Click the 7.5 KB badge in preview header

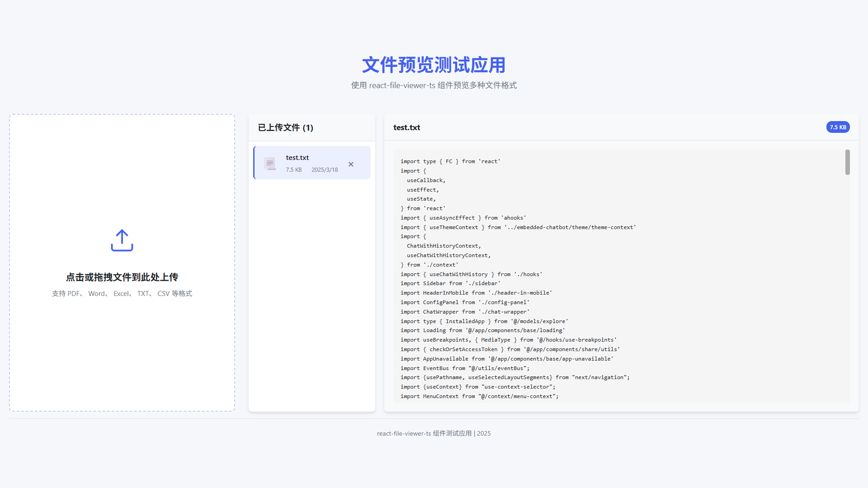coord(838,127)
